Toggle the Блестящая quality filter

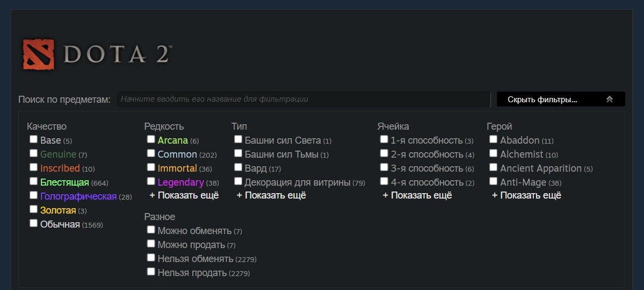pyautogui.click(x=33, y=181)
